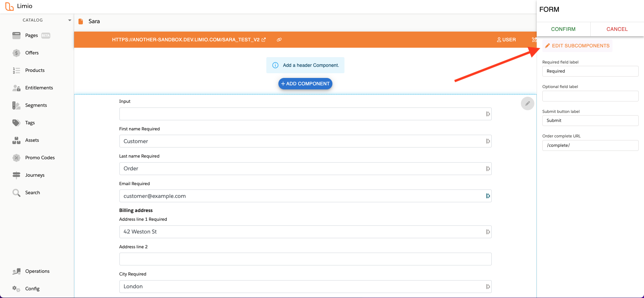This screenshot has height=298, width=644.
Task: Click the autofill icon in Email field
Action: (488, 196)
